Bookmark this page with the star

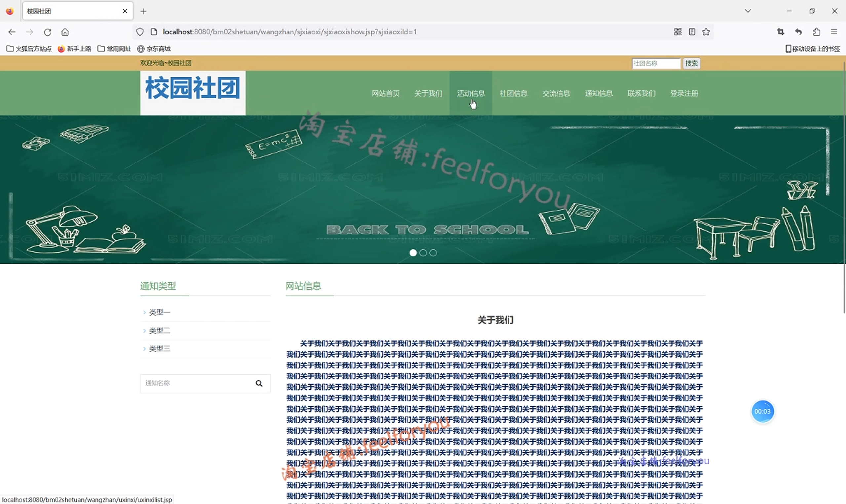(x=706, y=32)
